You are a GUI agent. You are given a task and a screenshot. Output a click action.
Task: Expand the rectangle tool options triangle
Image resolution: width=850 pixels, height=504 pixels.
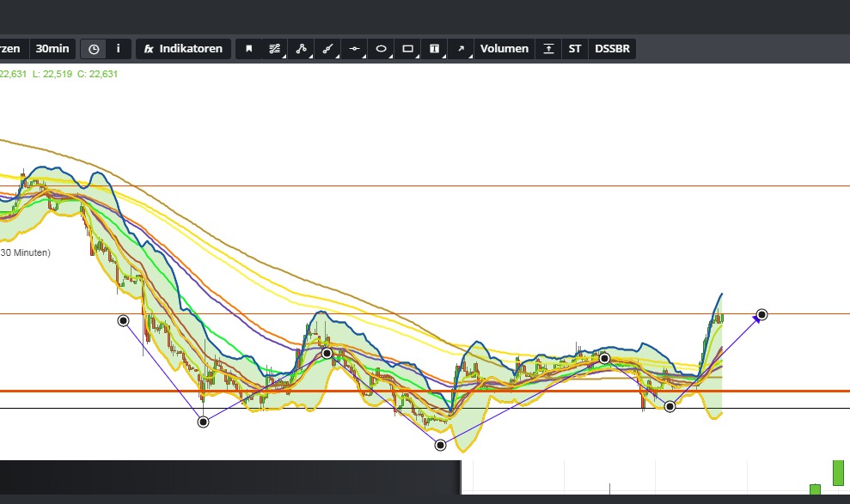(x=417, y=58)
